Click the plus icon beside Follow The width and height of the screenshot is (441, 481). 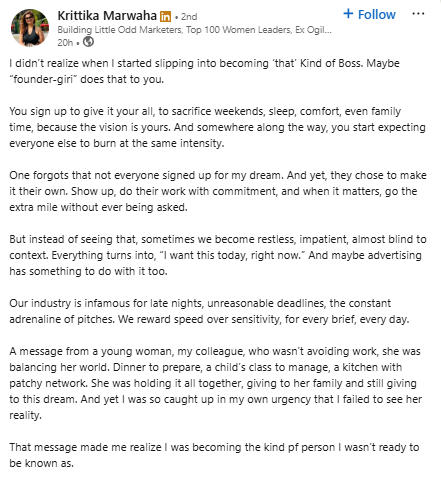pos(348,13)
